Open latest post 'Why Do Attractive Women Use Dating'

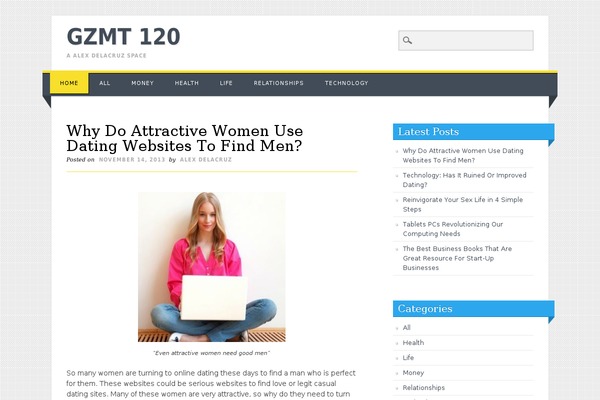463,155
